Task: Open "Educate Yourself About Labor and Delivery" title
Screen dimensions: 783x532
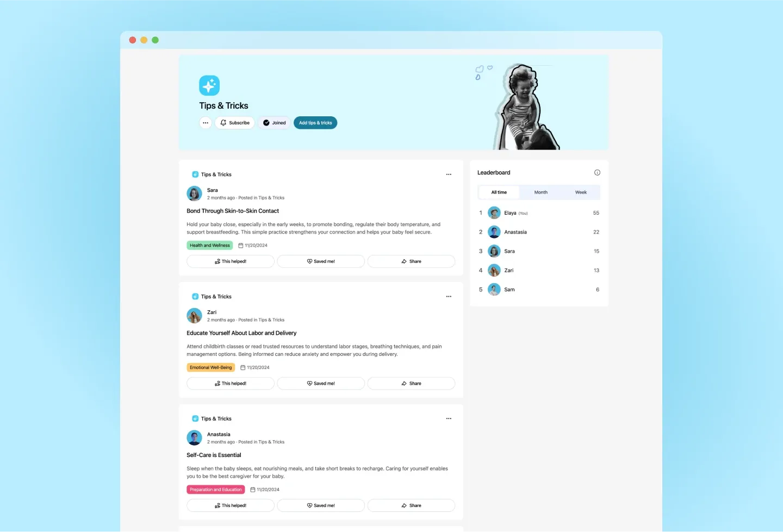Action: click(x=241, y=333)
